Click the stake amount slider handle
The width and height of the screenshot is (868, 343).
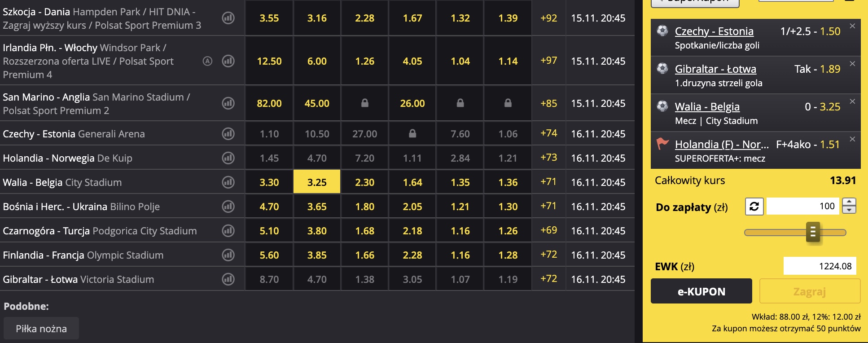coord(813,232)
